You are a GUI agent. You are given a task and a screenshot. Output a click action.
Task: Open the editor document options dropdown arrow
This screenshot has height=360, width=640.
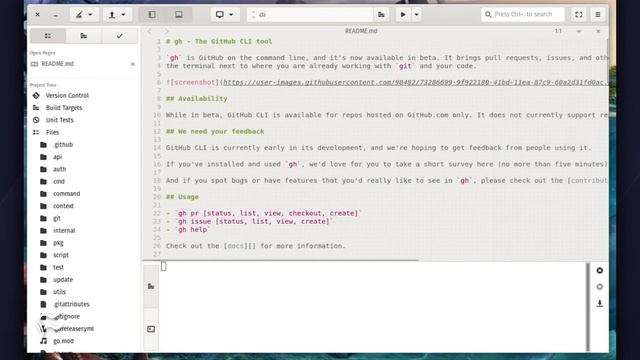579,31
